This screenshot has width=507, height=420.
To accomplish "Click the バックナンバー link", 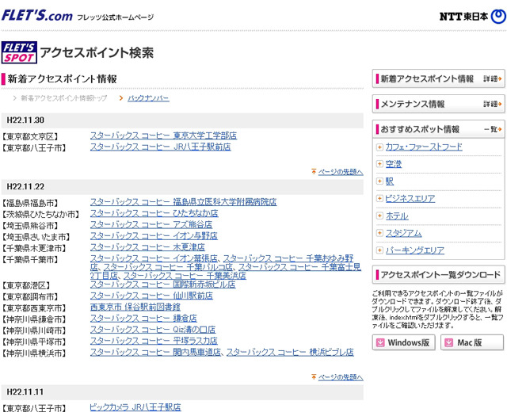I will (x=148, y=98).
